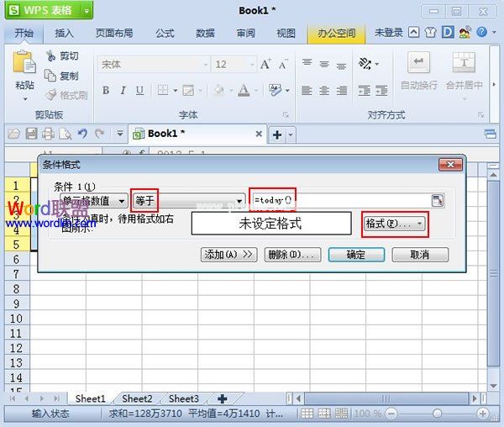The height and width of the screenshot is (427, 504).
Task: Click the clear format eraser icon
Action: [x=276, y=90]
